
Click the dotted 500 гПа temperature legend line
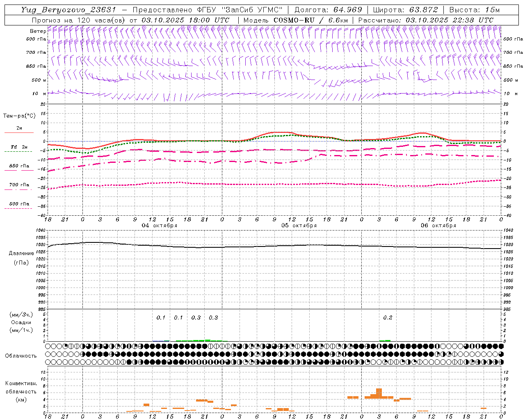coord(19,209)
